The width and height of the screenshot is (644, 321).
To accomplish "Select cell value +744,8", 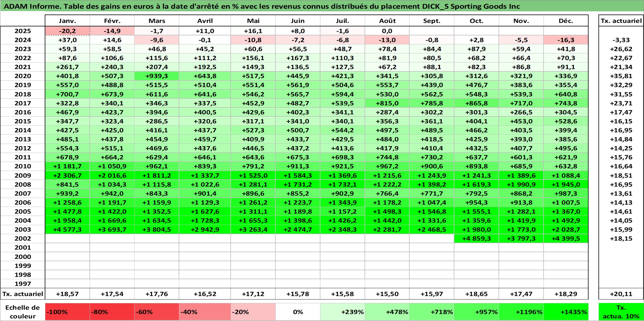I will tap(387, 157).
